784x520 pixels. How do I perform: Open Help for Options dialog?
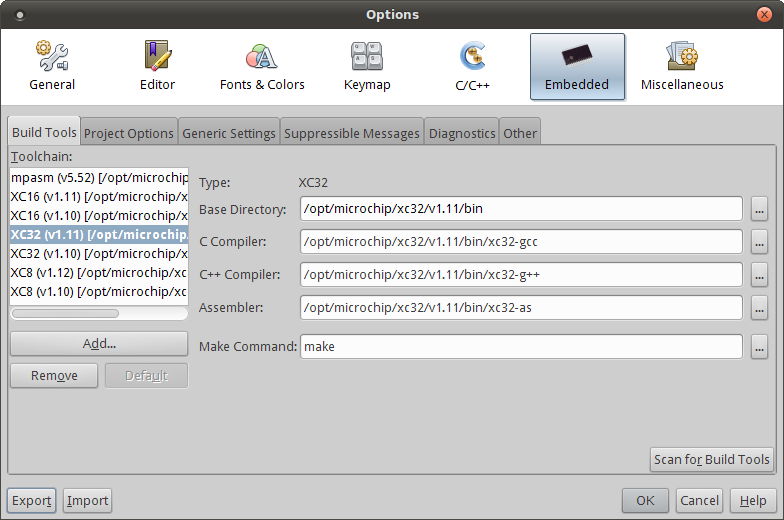coord(753,500)
